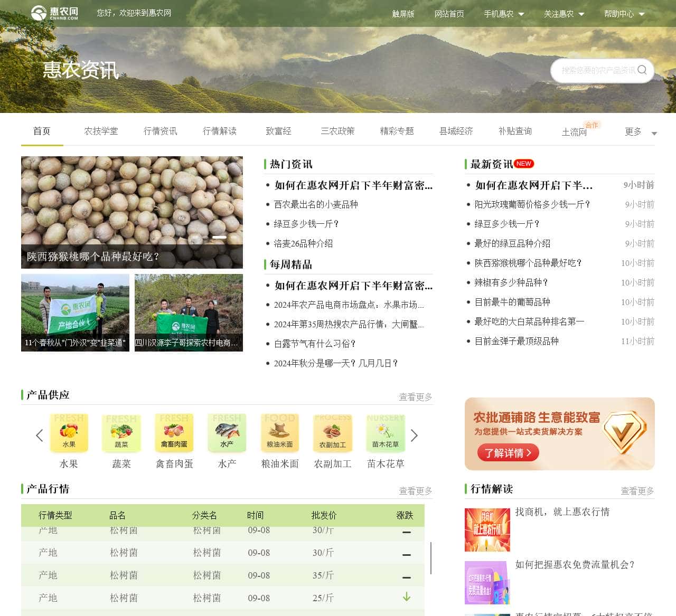Open 辣椒有多少种品种？ article
The height and width of the screenshot is (616, 676).
pyautogui.click(x=511, y=282)
